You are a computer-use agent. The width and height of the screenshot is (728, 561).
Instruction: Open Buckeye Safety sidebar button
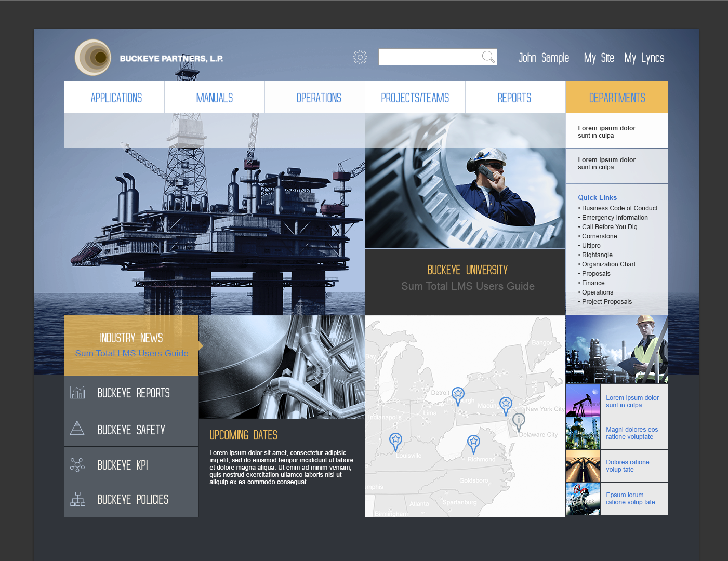131,429
